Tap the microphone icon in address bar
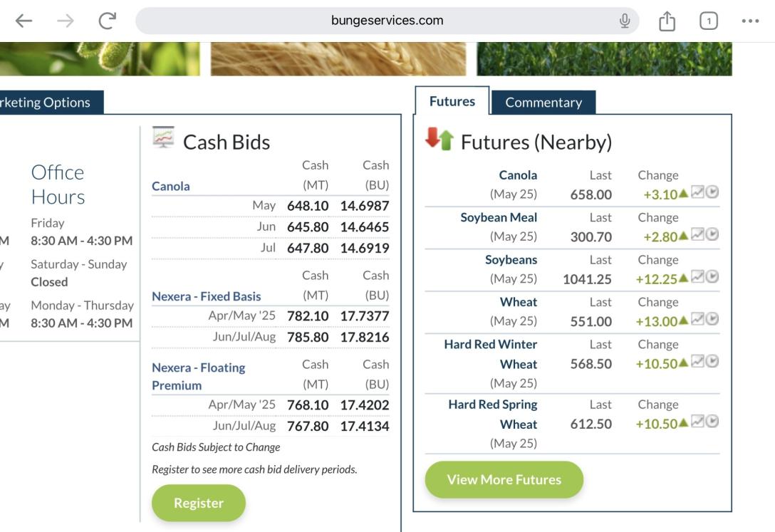 [x=625, y=21]
